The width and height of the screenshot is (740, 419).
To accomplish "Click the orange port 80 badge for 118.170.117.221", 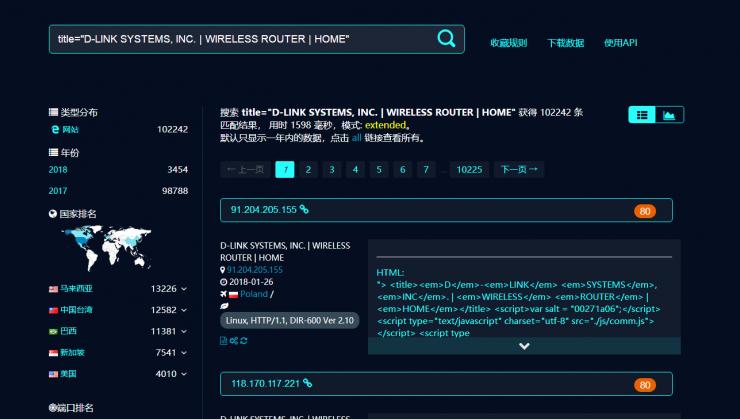I will (645, 384).
